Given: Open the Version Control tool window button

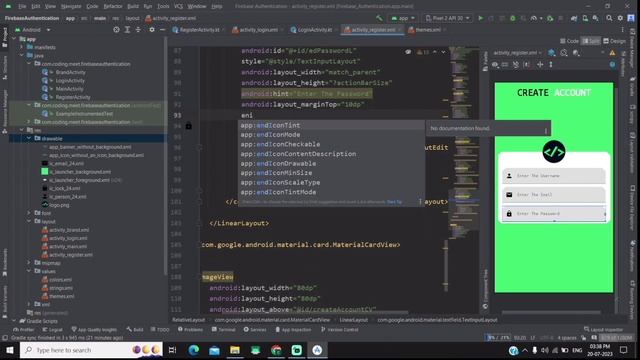Looking at the screenshot, I should (340, 329).
